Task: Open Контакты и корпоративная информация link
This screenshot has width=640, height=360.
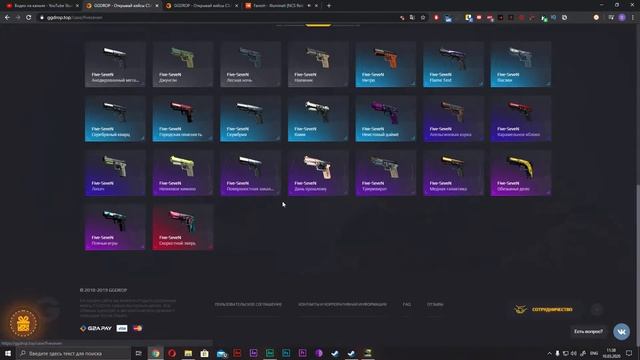Action: 342,304
